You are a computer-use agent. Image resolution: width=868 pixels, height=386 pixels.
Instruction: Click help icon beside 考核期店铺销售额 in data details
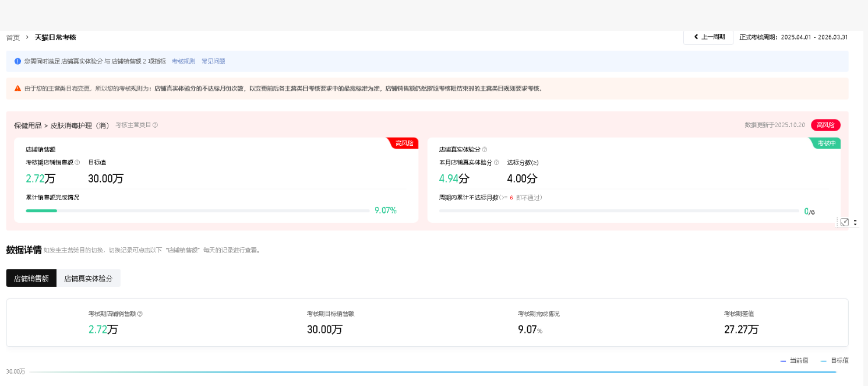140,314
